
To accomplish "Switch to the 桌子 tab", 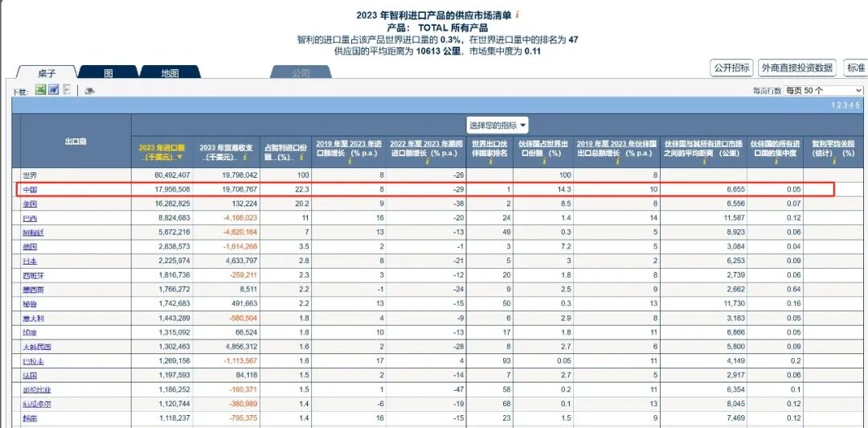I will (47, 72).
